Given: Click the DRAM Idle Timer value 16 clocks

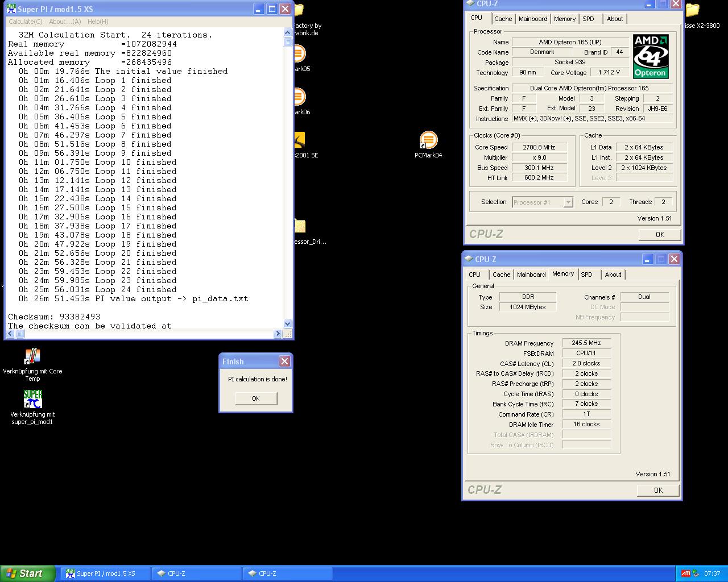Looking at the screenshot, I should click(586, 425).
